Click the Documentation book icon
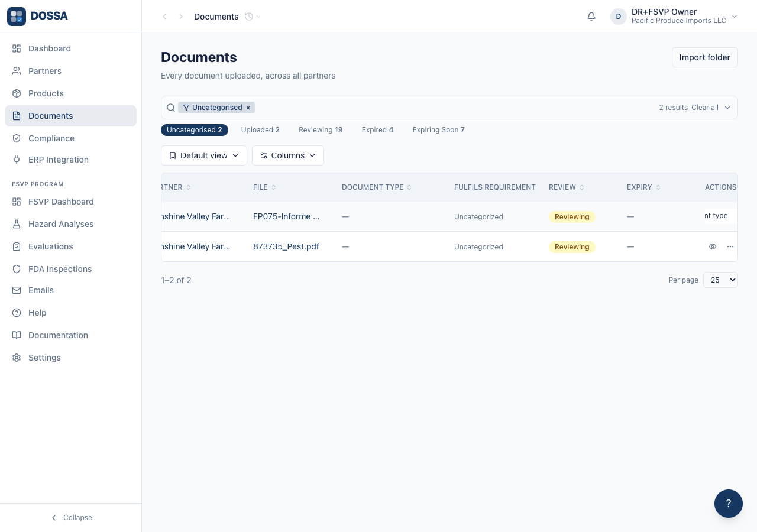The image size is (757, 532). tap(17, 335)
